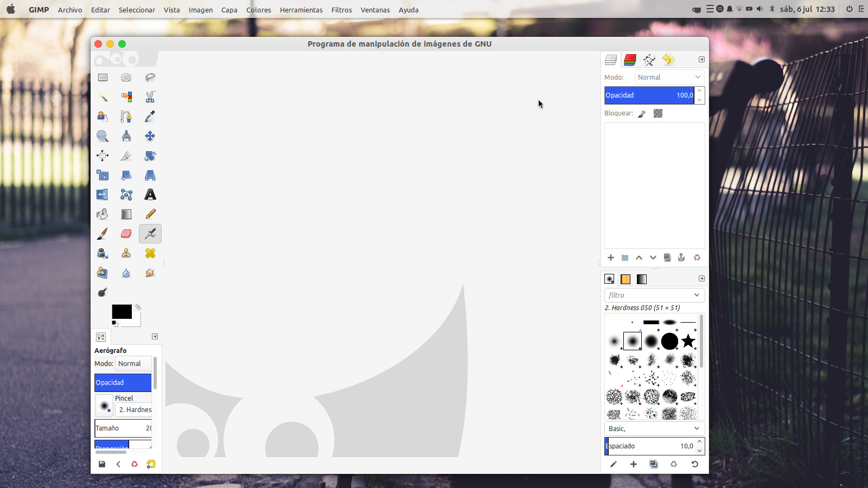868x488 pixels.
Task: Select the Cage Transform tool
Action: (126, 195)
